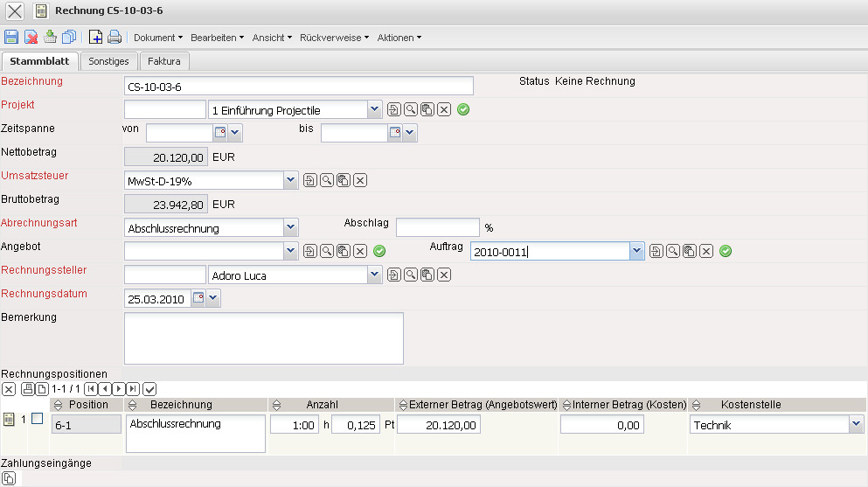Click the search magnifier icon next to Projekt
The width and height of the screenshot is (868, 487).
pyautogui.click(x=411, y=110)
